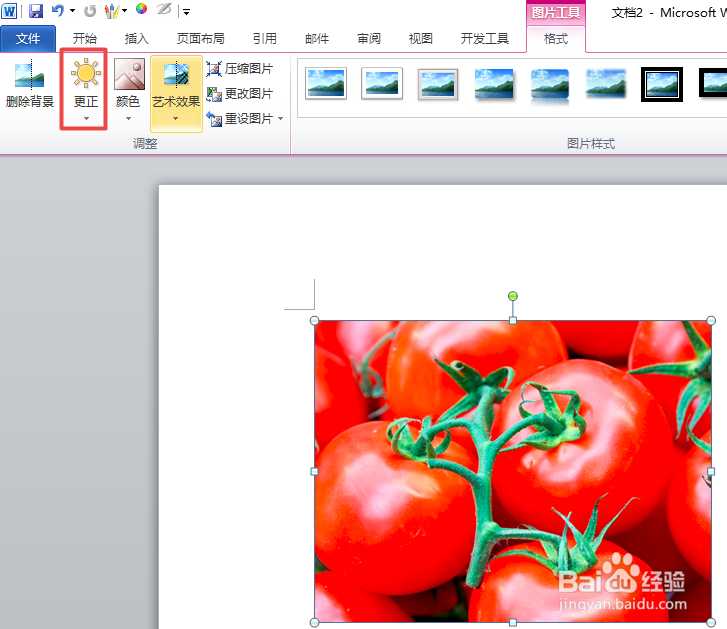Click the top-right corner handle of the picture

(x=711, y=320)
